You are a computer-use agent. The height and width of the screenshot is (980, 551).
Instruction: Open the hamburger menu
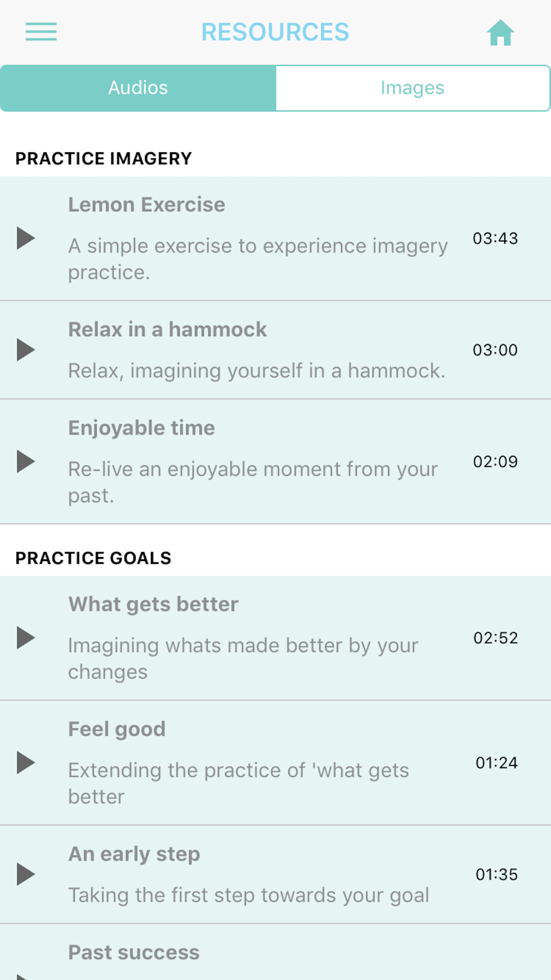tap(41, 32)
